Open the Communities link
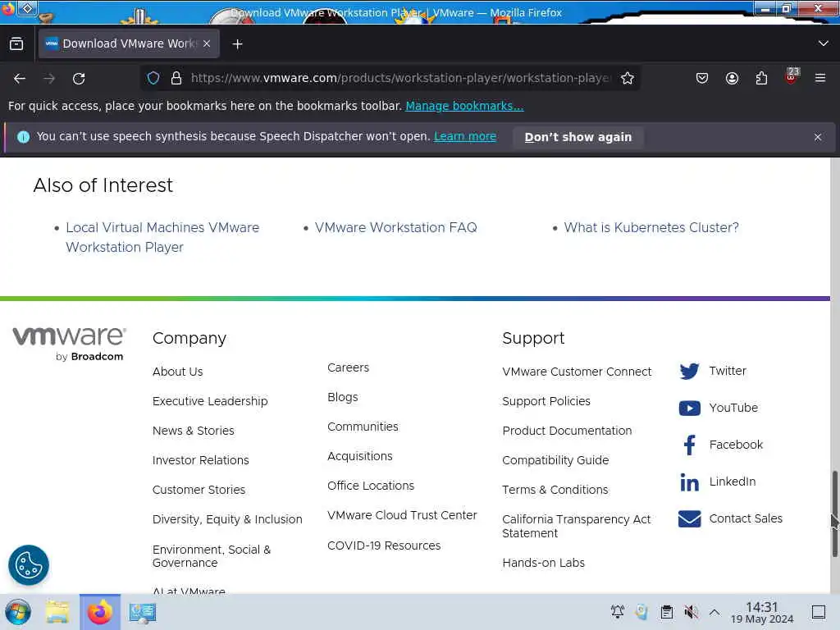This screenshot has width=840, height=630. point(363,427)
